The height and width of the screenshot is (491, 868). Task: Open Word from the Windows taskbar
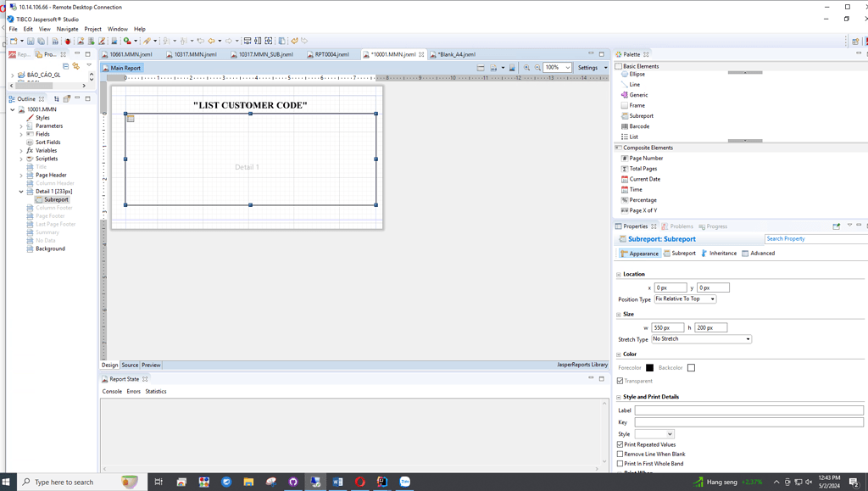337,483
